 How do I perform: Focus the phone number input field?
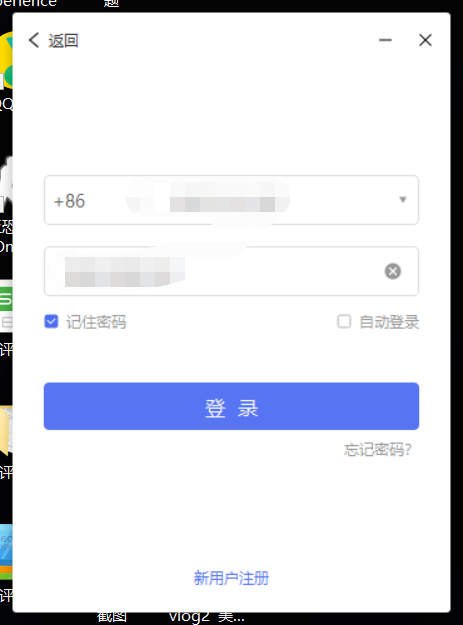[x=231, y=200]
